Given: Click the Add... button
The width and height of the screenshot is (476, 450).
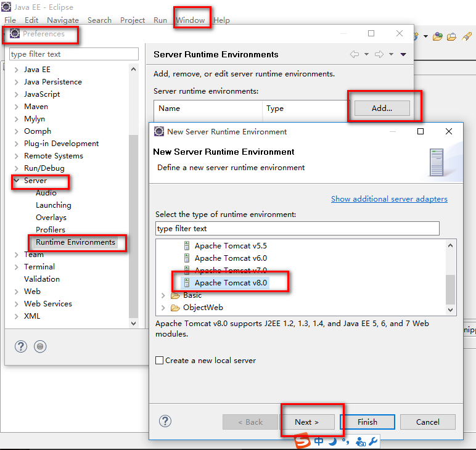Looking at the screenshot, I should click(x=382, y=108).
